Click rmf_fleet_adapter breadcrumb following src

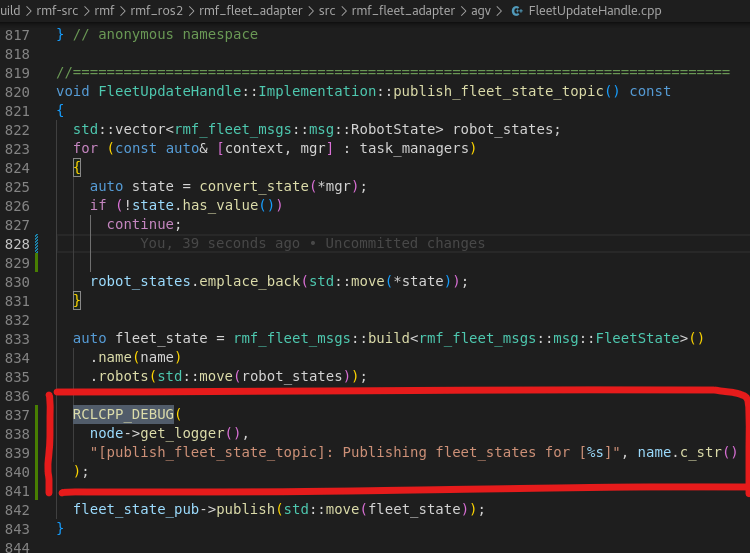[403, 11]
